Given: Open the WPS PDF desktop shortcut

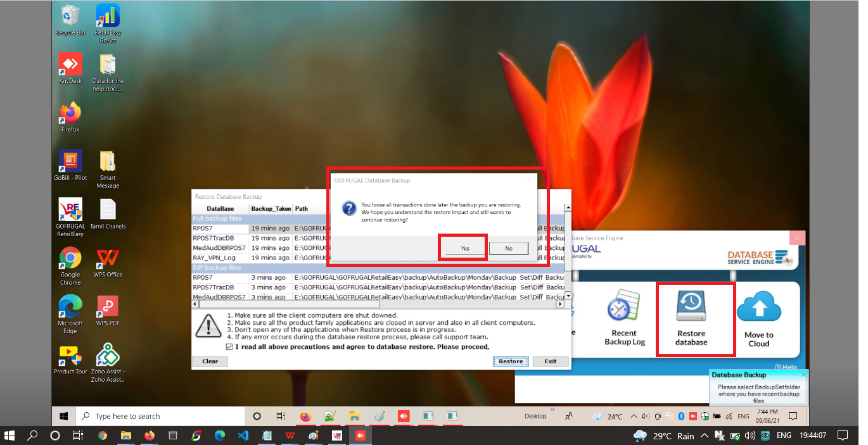Looking at the screenshot, I should tap(108, 311).
